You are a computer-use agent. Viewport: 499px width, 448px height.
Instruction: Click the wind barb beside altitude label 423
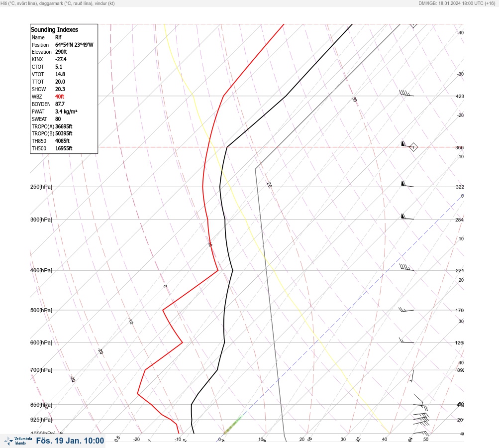406,93
